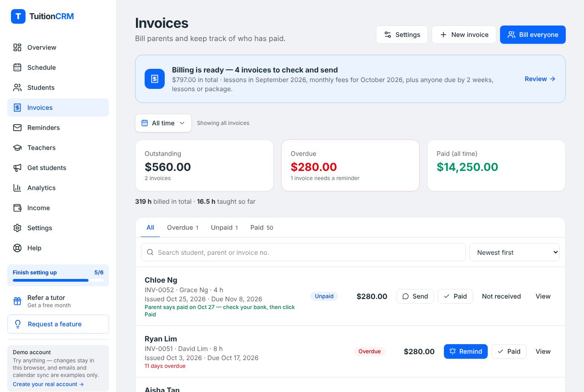Mark Ryan Lim's invoice as Paid
This screenshot has height=392, width=584.
pos(509,351)
